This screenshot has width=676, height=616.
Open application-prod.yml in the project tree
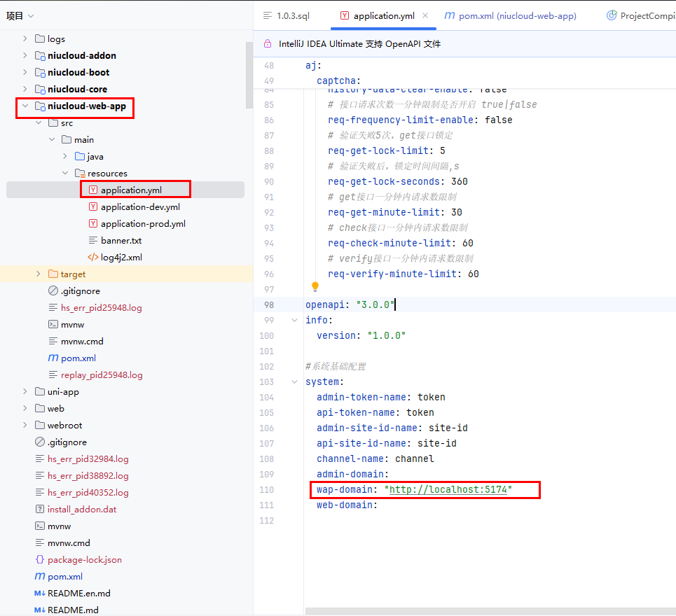pyautogui.click(x=143, y=224)
